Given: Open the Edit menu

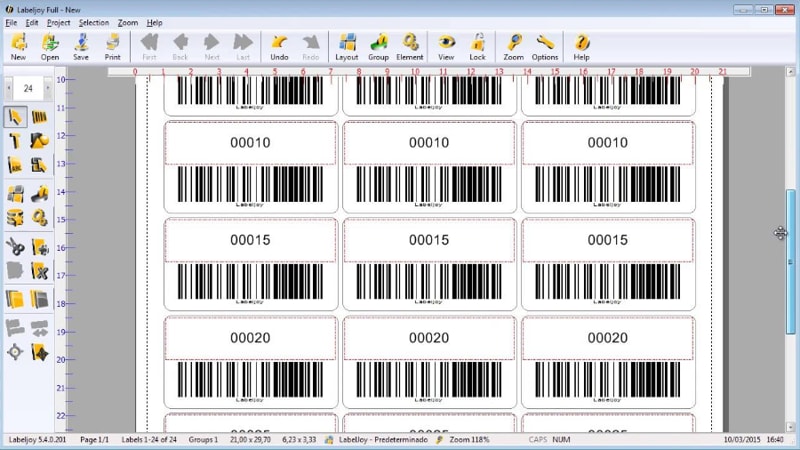Looking at the screenshot, I should pyautogui.click(x=32, y=22).
